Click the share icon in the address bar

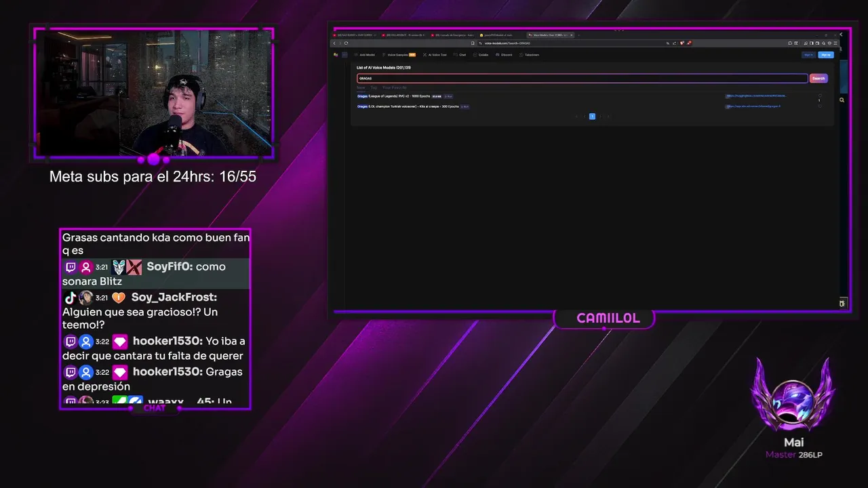pos(674,43)
